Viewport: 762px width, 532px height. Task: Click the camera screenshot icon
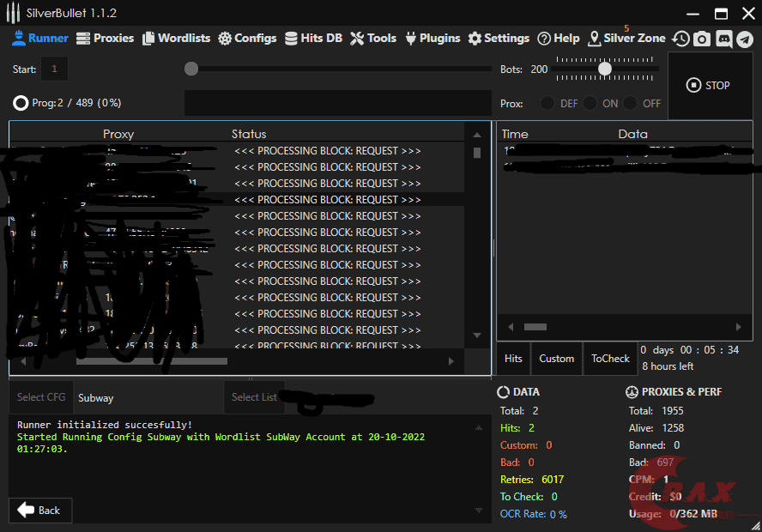click(702, 39)
